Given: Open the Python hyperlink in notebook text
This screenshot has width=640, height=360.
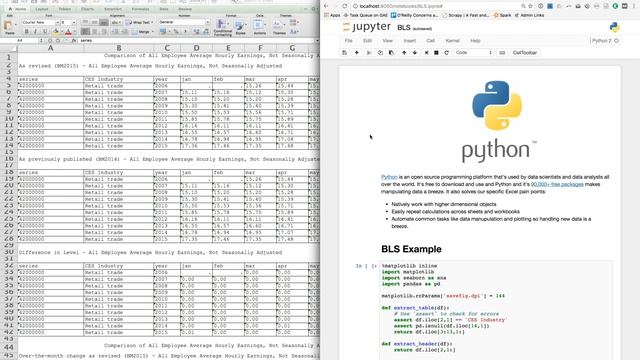Looking at the screenshot, I should pos(389,177).
